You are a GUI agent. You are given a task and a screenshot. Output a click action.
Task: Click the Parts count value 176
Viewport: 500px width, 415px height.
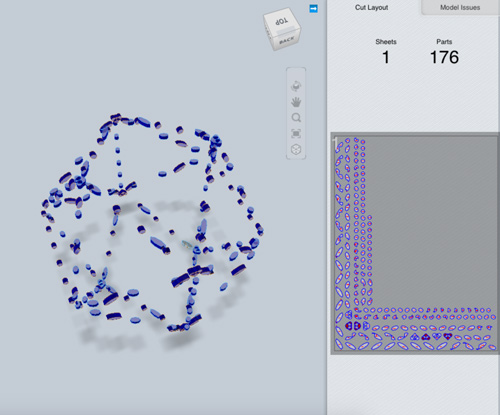click(x=444, y=57)
